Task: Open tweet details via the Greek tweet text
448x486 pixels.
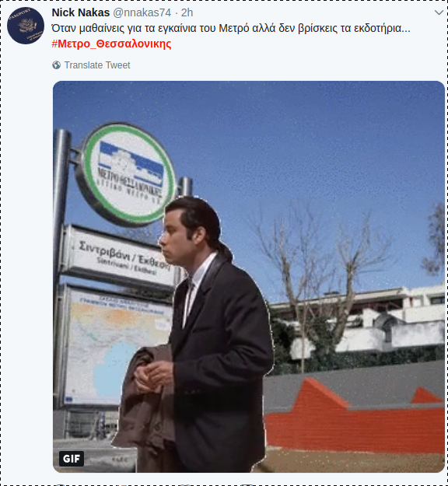Action: click(231, 28)
